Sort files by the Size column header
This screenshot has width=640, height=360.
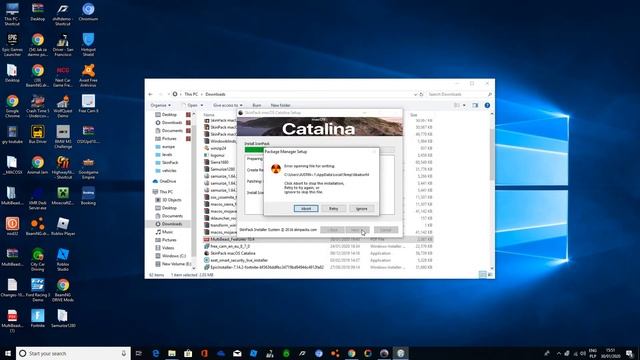point(414,115)
